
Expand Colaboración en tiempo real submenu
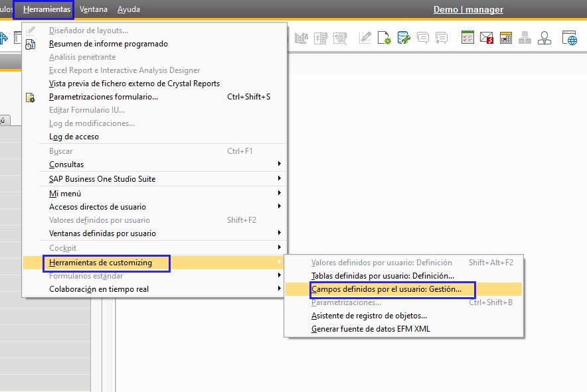coord(280,289)
